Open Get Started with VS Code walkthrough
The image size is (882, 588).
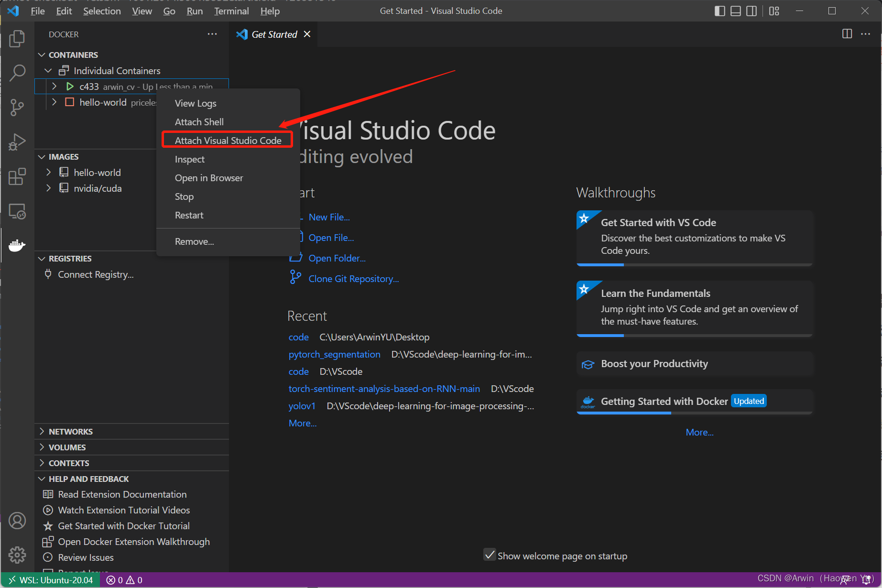pos(695,238)
